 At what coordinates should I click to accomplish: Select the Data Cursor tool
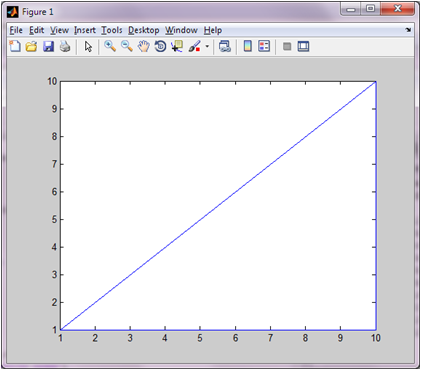point(177,46)
